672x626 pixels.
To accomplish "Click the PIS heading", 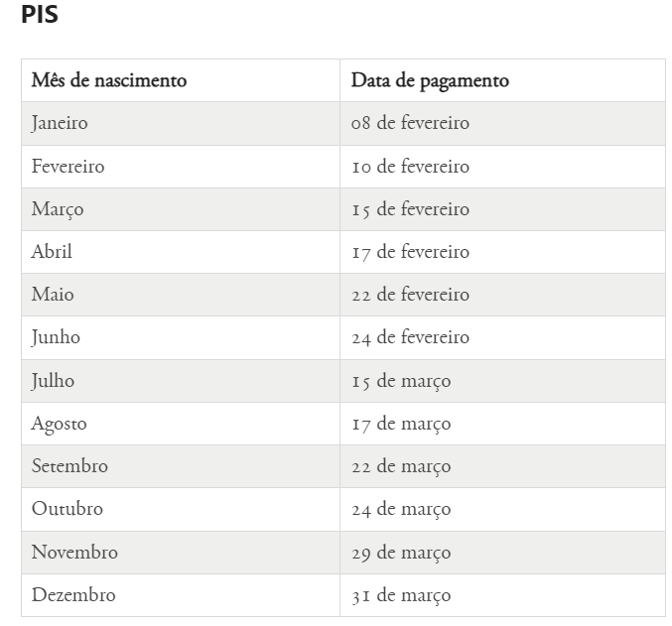I will pos(40,14).
